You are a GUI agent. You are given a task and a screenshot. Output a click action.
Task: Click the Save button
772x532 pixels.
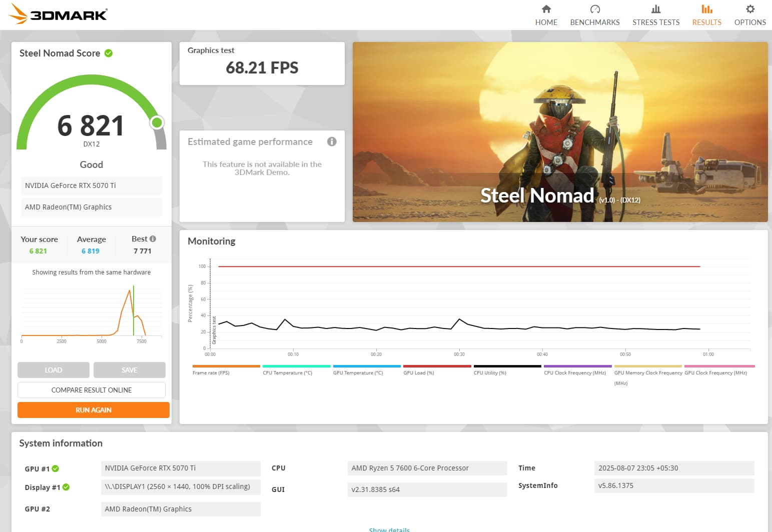pos(129,370)
